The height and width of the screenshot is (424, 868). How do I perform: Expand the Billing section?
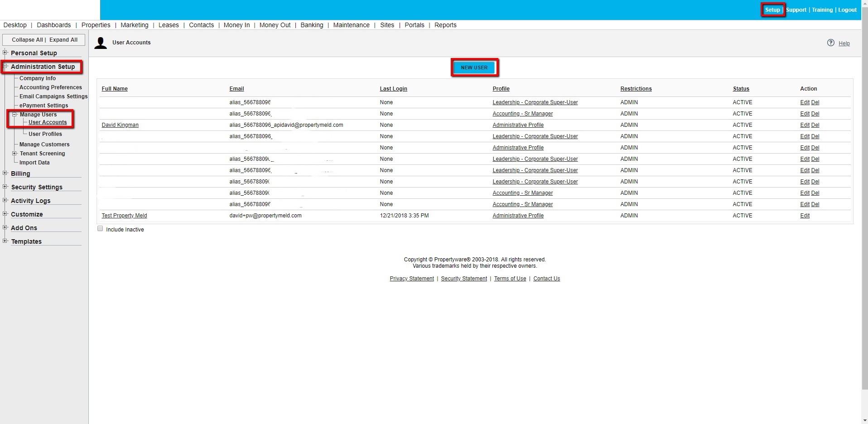pyautogui.click(x=5, y=173)
